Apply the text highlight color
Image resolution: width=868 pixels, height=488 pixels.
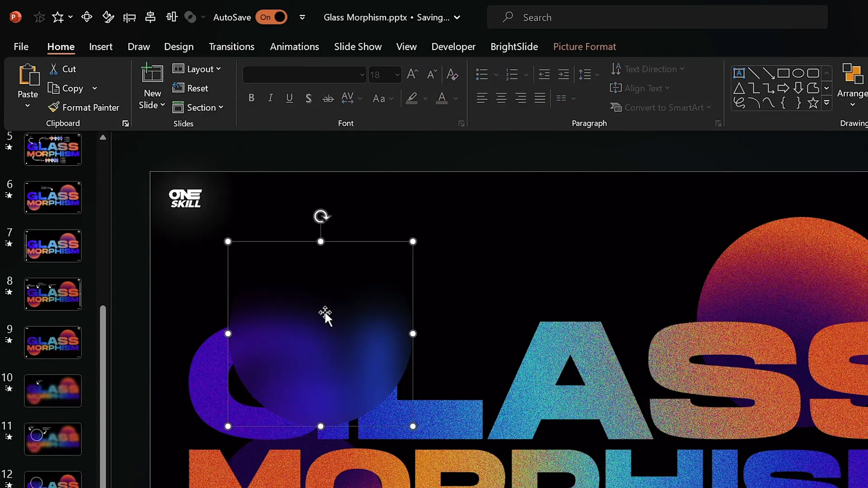point(411,98)
